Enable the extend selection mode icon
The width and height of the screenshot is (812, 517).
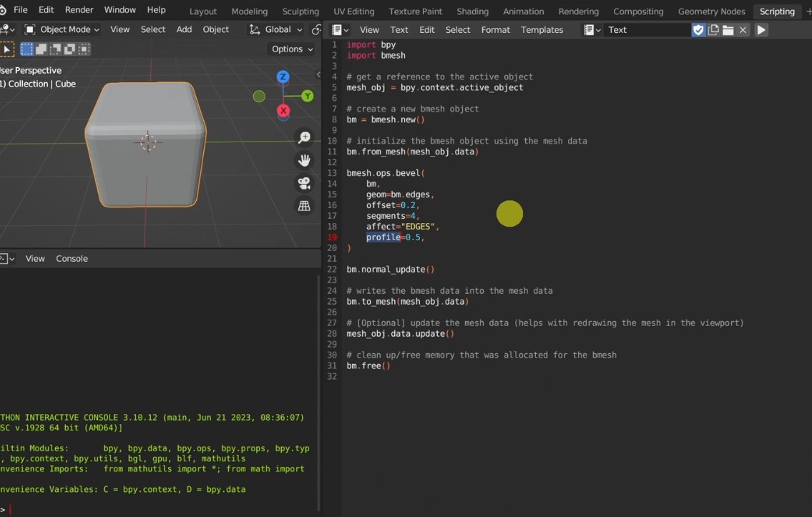coord(41,49)
